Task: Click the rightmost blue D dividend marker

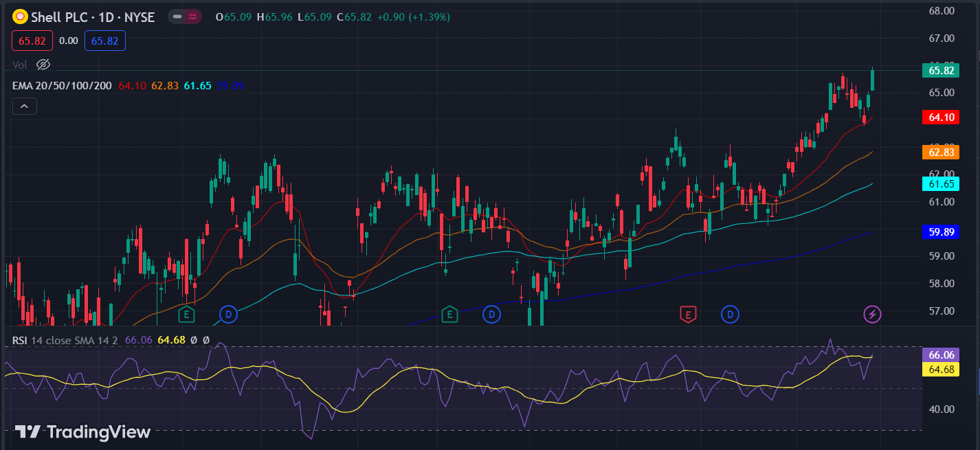Action: click(730, 315)
